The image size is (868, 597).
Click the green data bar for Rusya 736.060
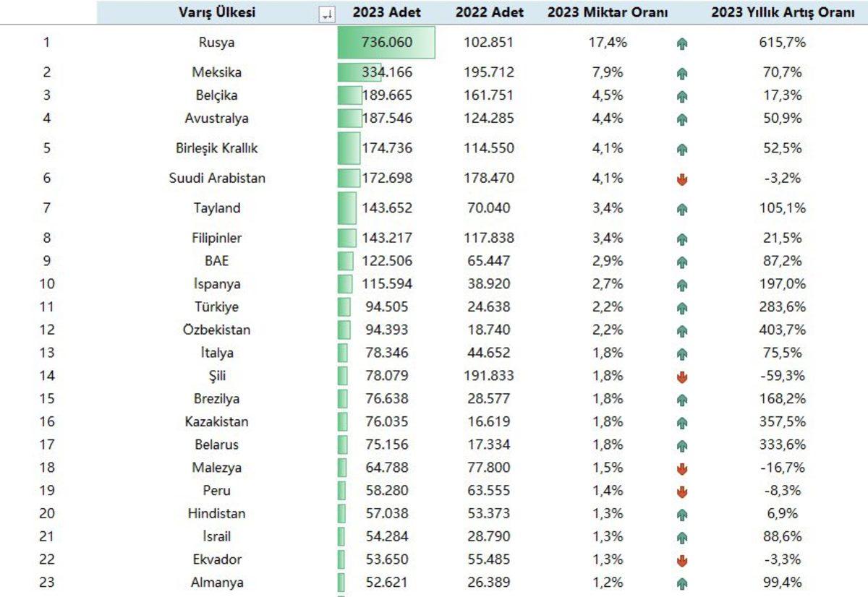(x=386, y=43)
